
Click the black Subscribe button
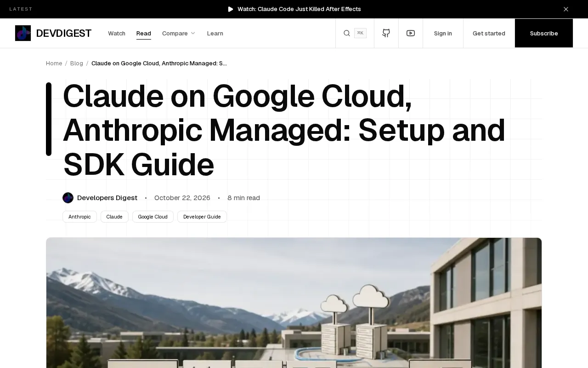544,33
